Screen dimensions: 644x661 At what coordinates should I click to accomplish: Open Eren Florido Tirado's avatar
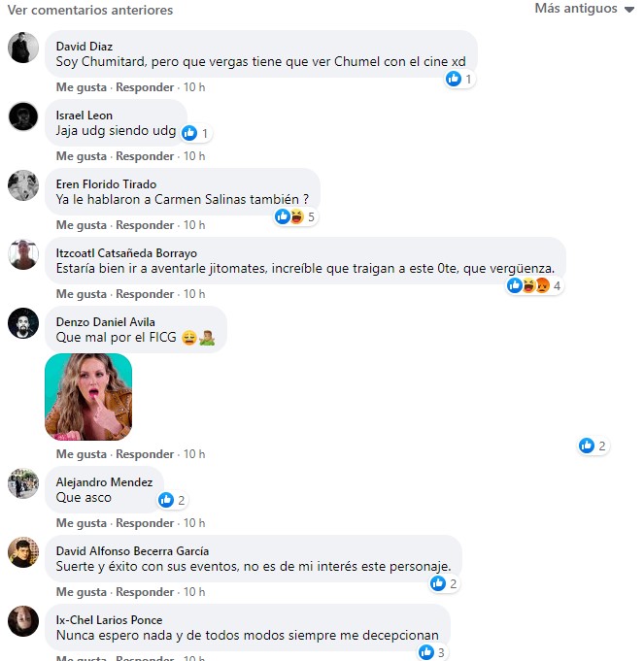coord(23,185)
